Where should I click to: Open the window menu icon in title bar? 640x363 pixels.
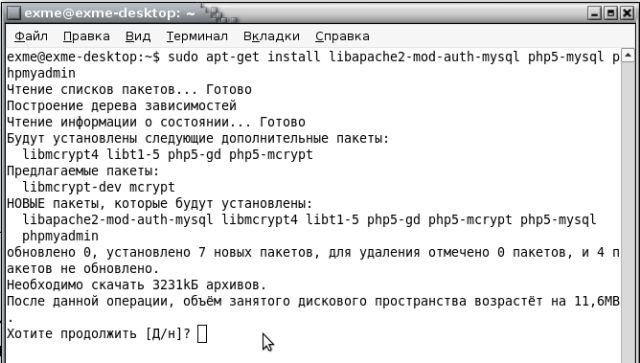[x=14, y=13]
